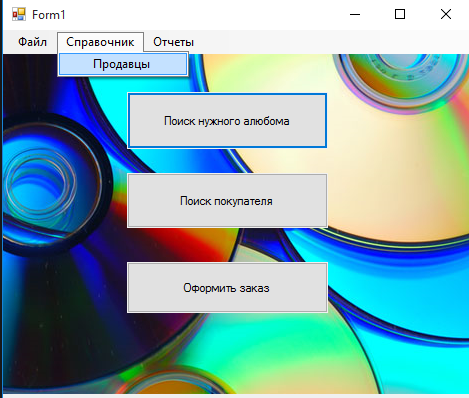This screenshot has height=398, width=469.
Task: Open the Отчеты menu
Action: [173, 42]
